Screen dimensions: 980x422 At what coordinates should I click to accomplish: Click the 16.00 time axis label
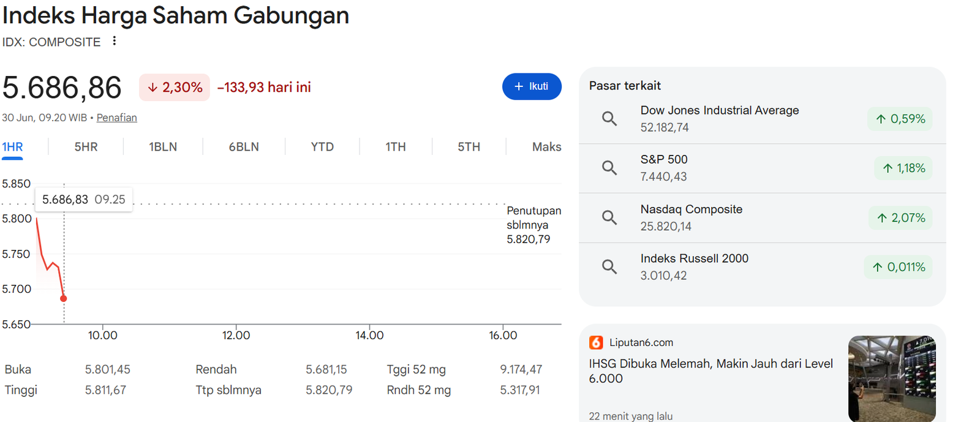(x=503, y=336)
